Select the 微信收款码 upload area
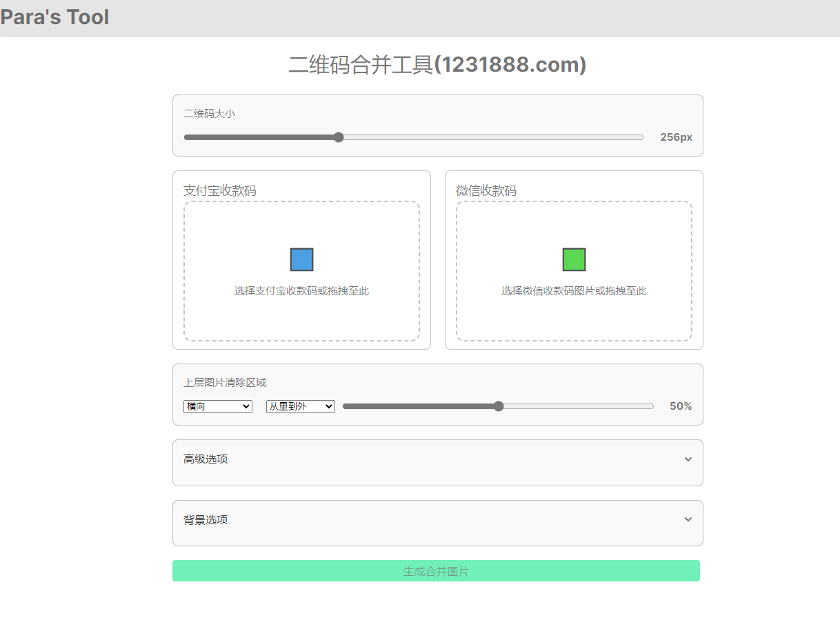The height and width of the screenshot is (618, 840). point(574,272)
